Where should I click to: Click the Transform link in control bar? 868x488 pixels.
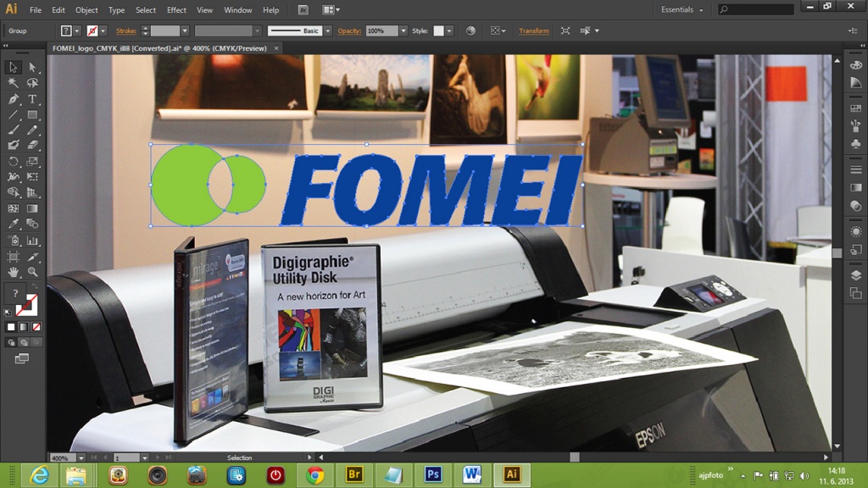[x=534, y=31]
